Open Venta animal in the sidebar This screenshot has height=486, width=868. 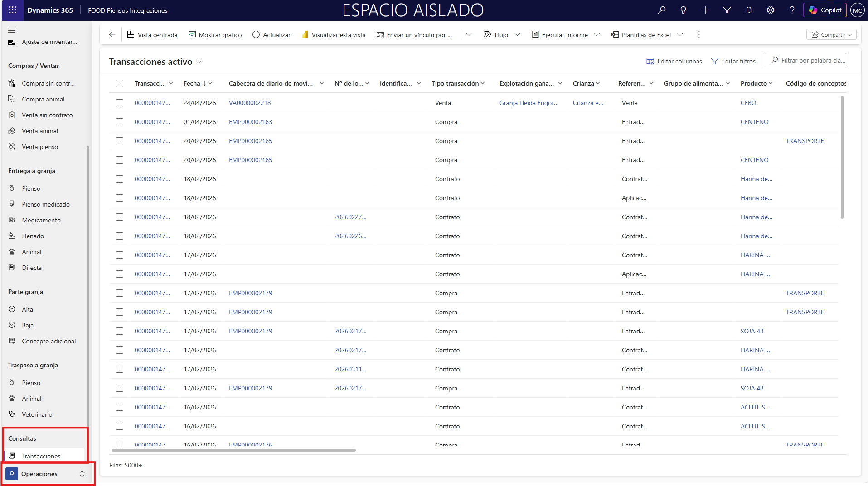click(x=40, y=131)
